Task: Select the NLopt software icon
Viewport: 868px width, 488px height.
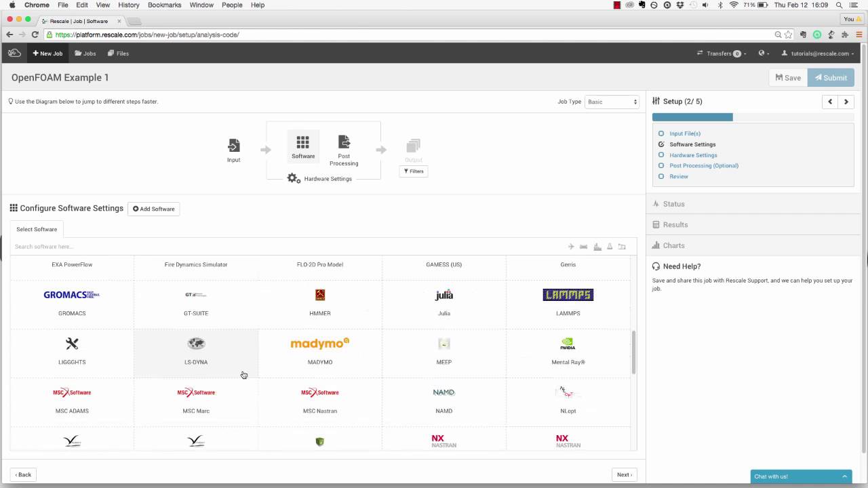Action: click(568, 392)
